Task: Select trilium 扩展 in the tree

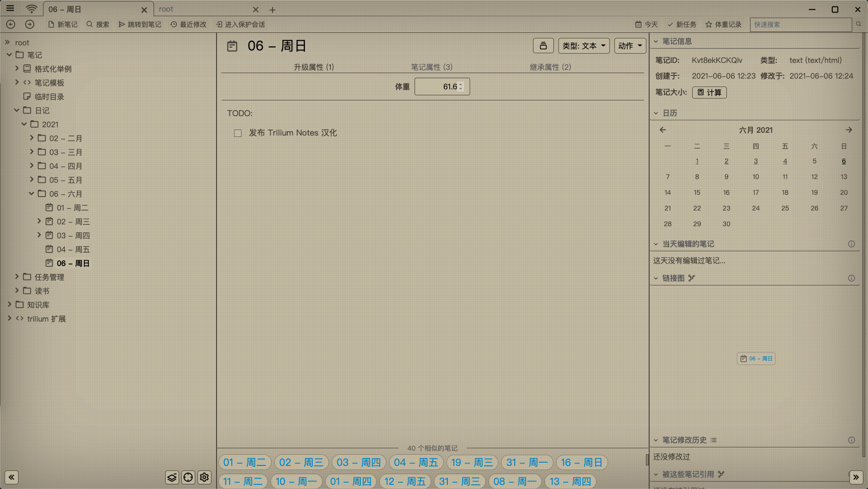Action: pos(46,318)
